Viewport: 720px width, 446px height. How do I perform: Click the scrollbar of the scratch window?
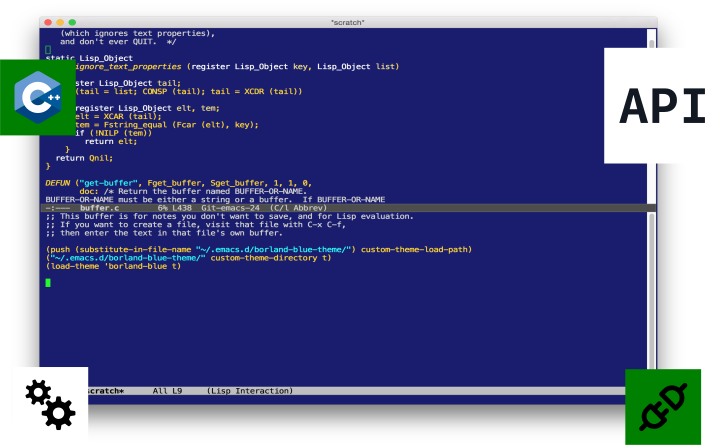click(x=652, y=300)
